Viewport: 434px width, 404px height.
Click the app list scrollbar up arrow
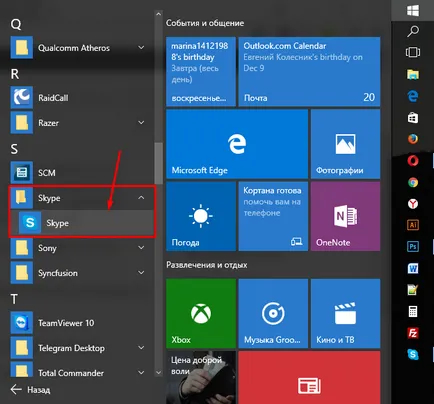pyautogui.click(x=158, y=14)
